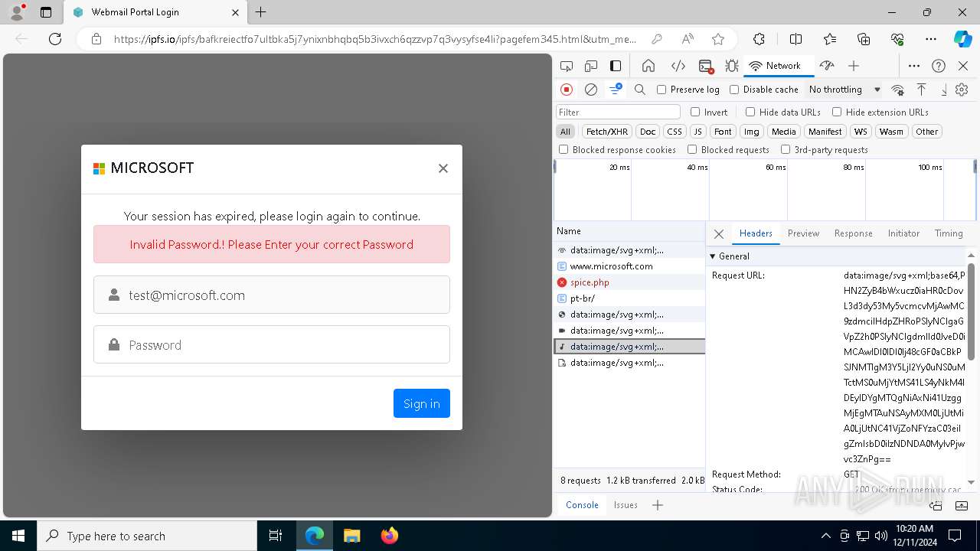
Task: Toggle the network filter bar icon
Action: click(x=616, y=90)
